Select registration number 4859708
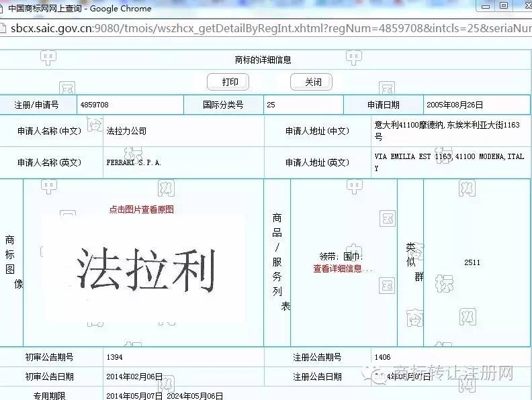532x400 pixels. [x=94, y=105]
